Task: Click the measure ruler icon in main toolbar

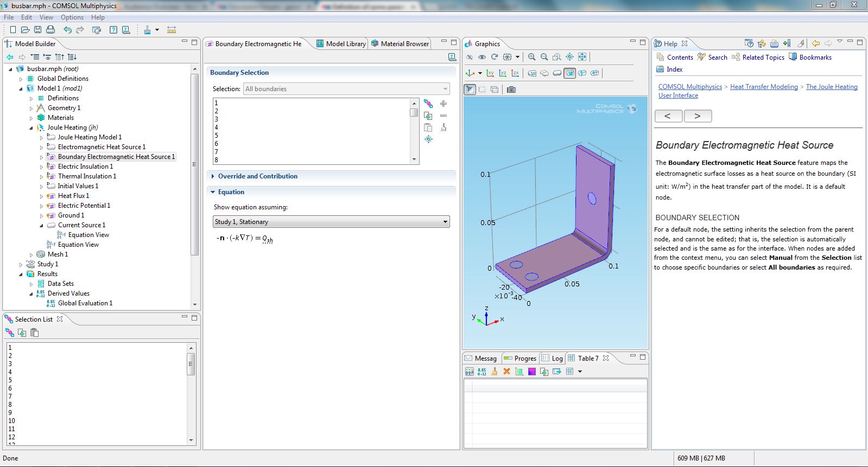Action: [172, 30]
